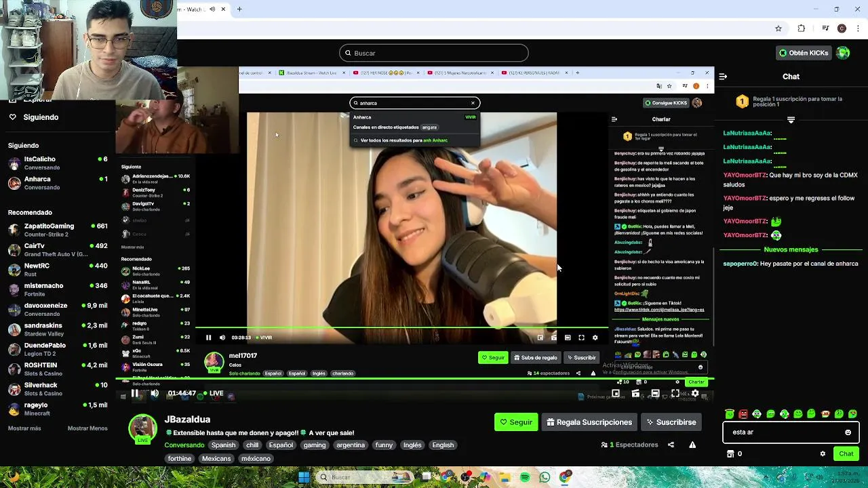Open gear settings on inner mel17017 player

[x=595, y=338]
